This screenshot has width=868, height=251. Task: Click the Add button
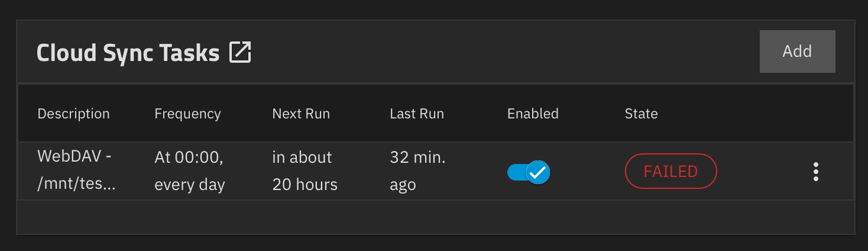pos(797,52)
